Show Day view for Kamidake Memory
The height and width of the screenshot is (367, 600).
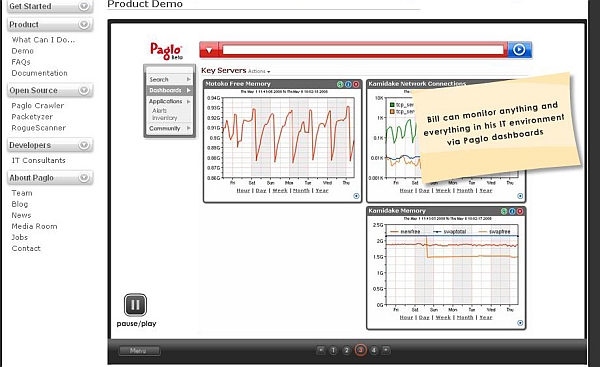[x=424, y=318]
